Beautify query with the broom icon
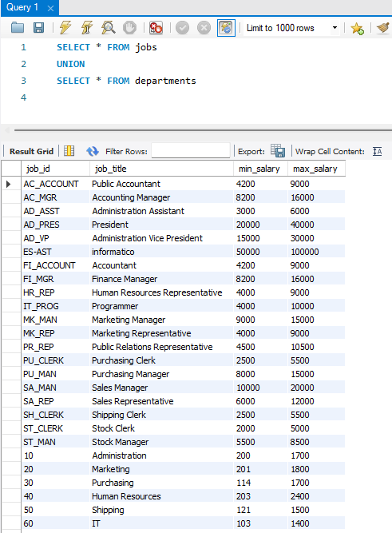The width and height of the screenshot is (392, 533). pos(383,27)
